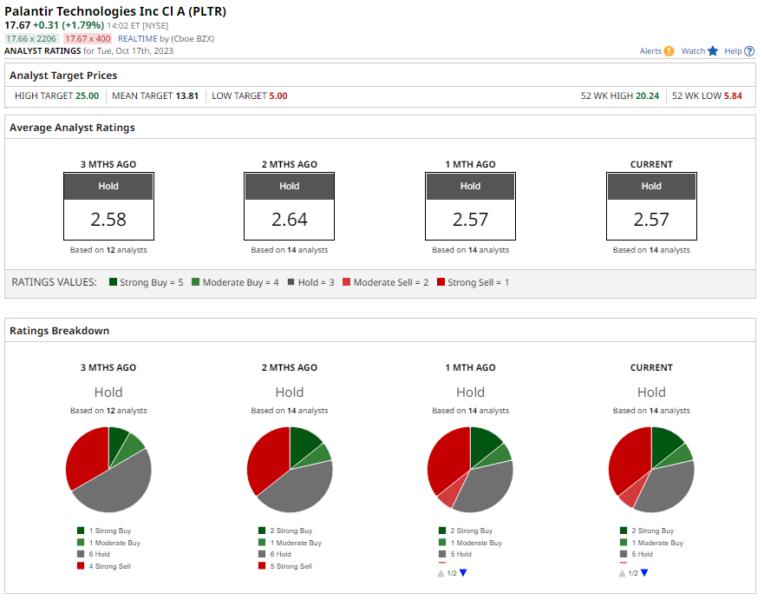The width and height of the screenshot is (764, 600).
Task: Go to previous legend page under 1 MTH AGO pie
Action: (x=441, y=573)
